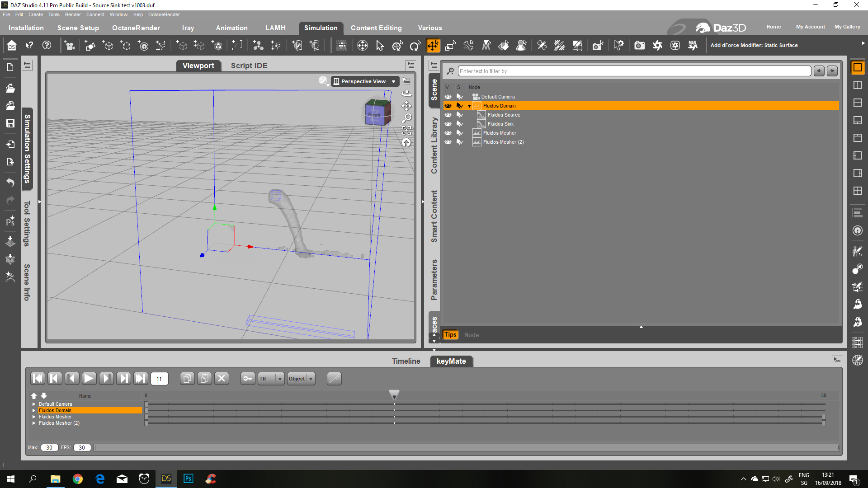
Task: Click the Tips button in the Scene pane
Action: pyautogui.click(x=450, y=335)
